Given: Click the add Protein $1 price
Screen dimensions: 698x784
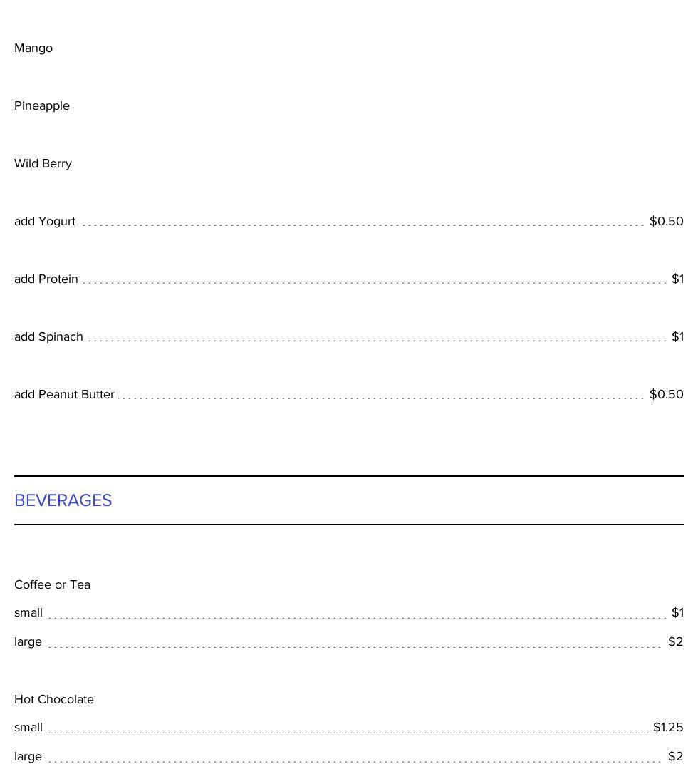Looking at the screenshot, I should coord(677,279).
